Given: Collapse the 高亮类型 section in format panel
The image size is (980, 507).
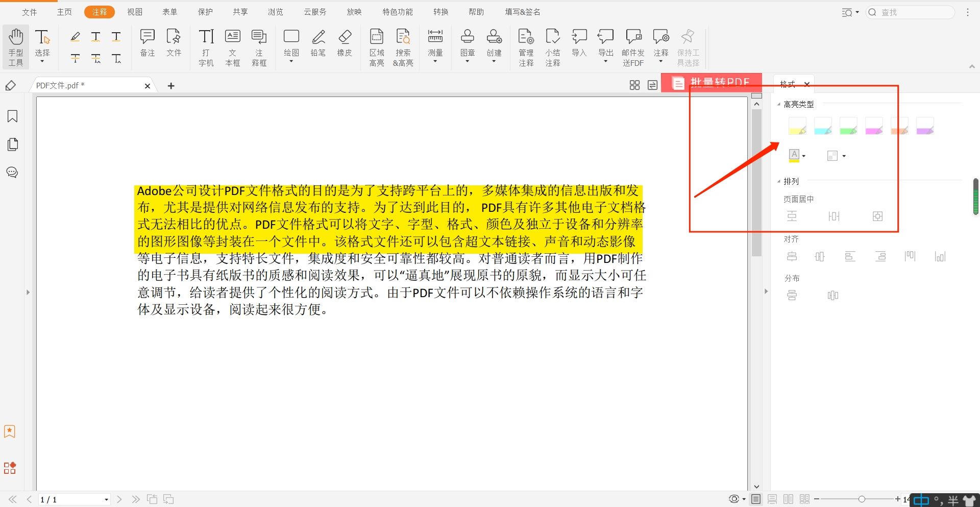Looking at the screenshot, I should (x=779, y=104).
